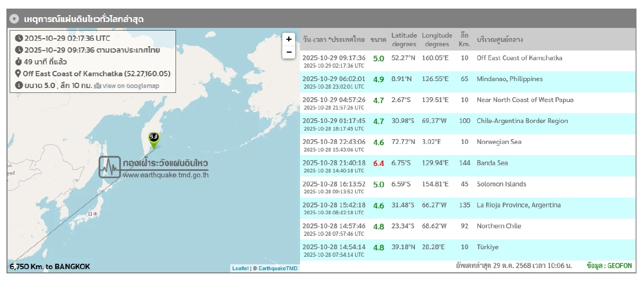This screenshot has width=644, height=282.
Task: Click the Longitude degrees column header
Action: [x=437, y=40]
